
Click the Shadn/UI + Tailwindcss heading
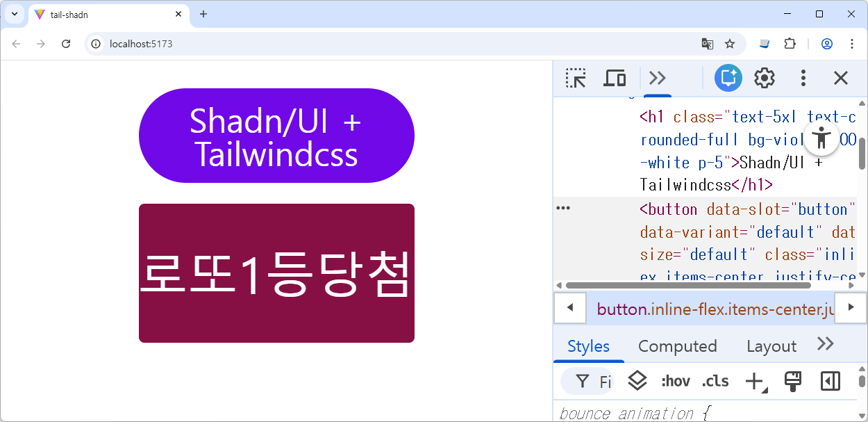pos(276,136)
